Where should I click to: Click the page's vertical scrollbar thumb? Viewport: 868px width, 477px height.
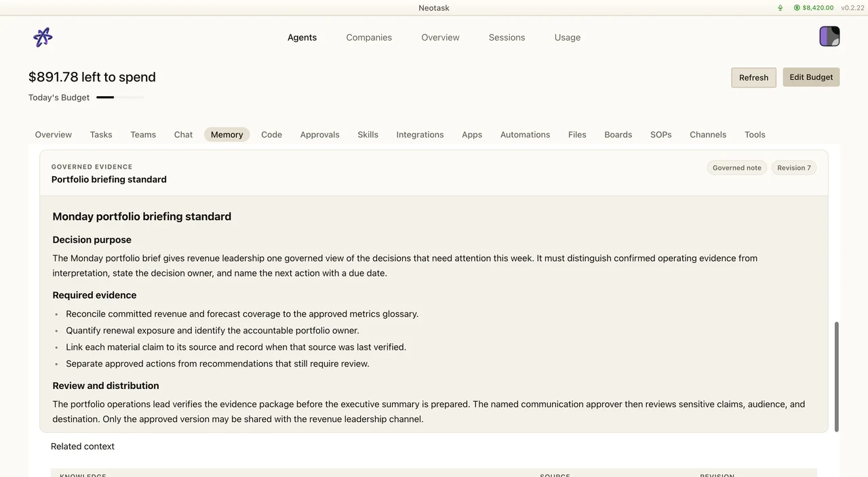[836, 377]
